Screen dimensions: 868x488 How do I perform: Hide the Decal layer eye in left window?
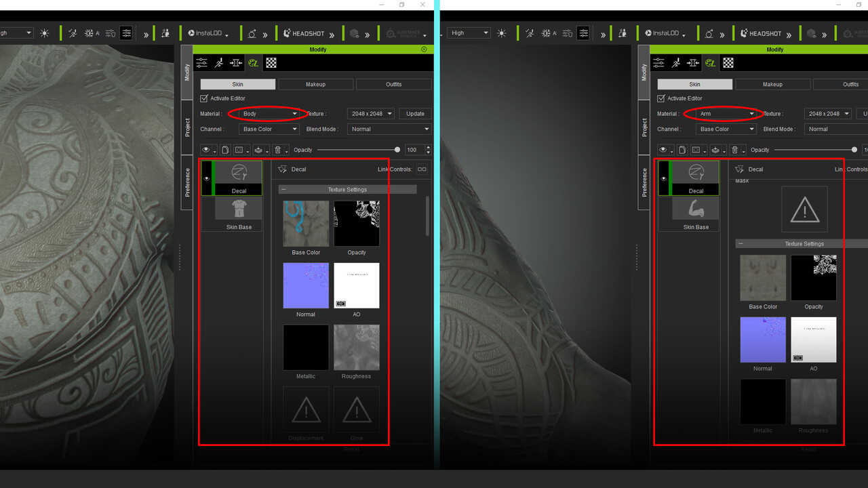[206, 179]
